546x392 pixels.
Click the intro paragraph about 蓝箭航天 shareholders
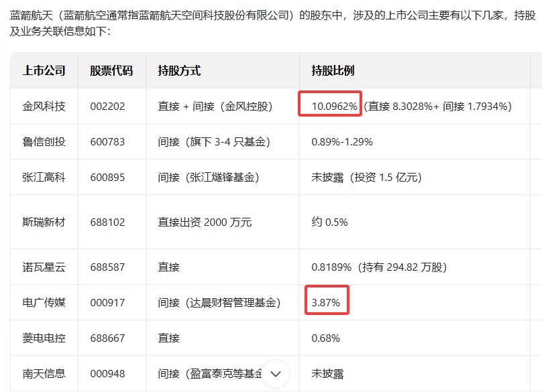coord(272,23)
